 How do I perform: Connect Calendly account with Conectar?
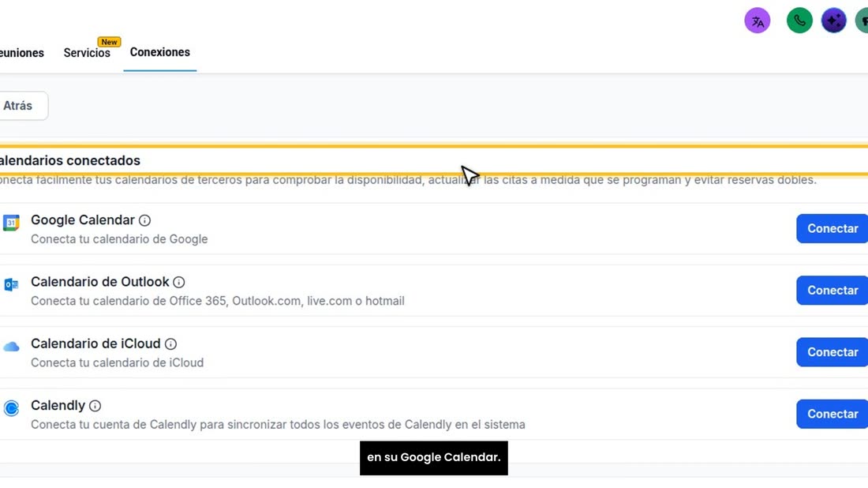tap(832, 414)
